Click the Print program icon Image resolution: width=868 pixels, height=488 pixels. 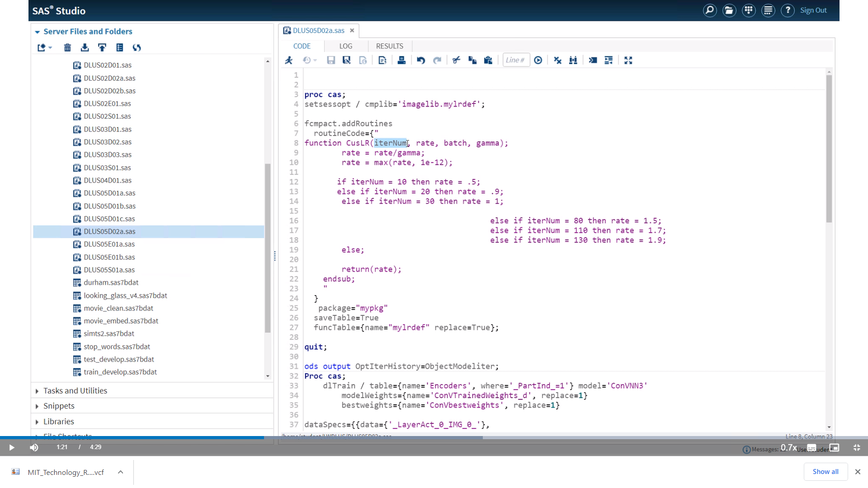tap(401, 60)
